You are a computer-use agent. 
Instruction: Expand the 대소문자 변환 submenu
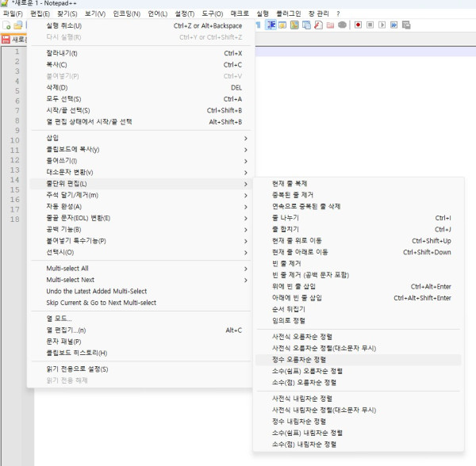[x=140, y=173]
